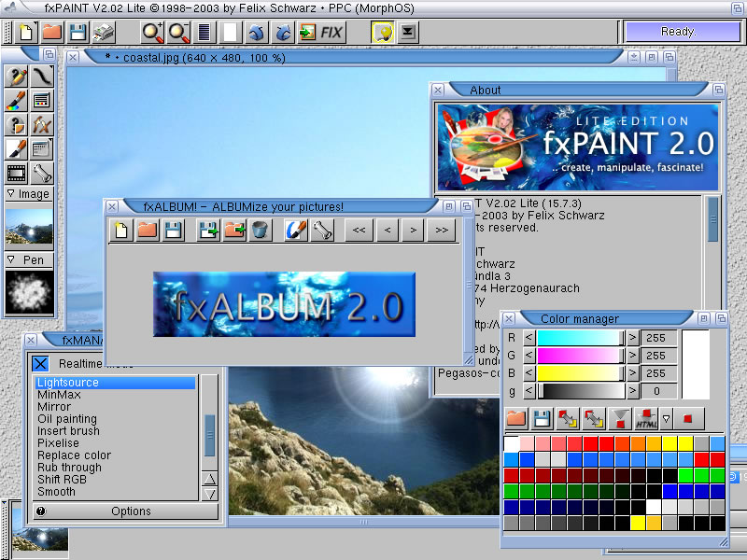Select Lightsource in the effects list
This screenshot has height=560, width=747.
click(x=115, y=383)
